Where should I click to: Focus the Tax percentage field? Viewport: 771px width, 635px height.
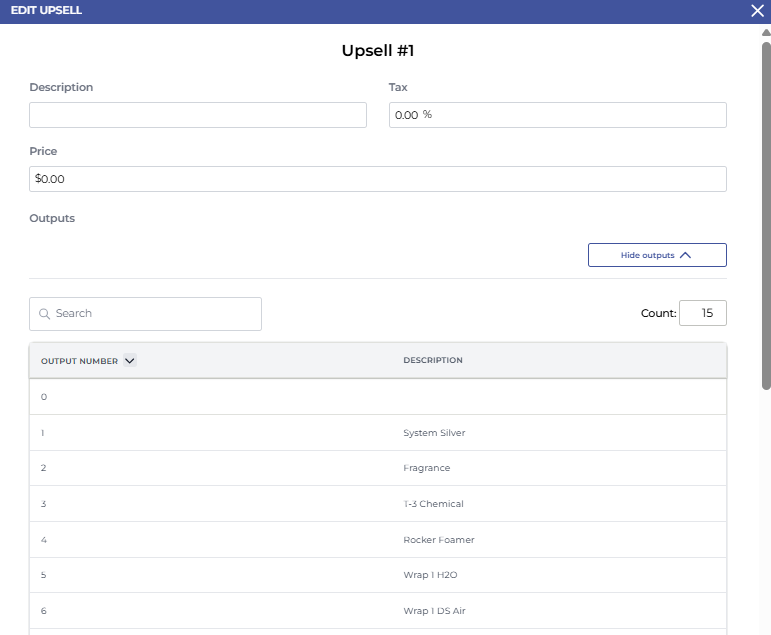pyautogui.click(x=557, y=115)
